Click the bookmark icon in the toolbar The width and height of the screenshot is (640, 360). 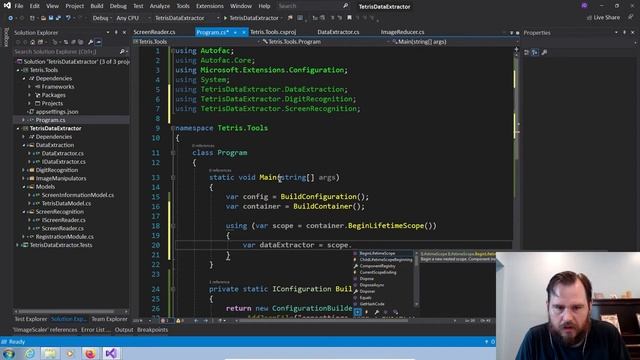click(x=349, y=18)
